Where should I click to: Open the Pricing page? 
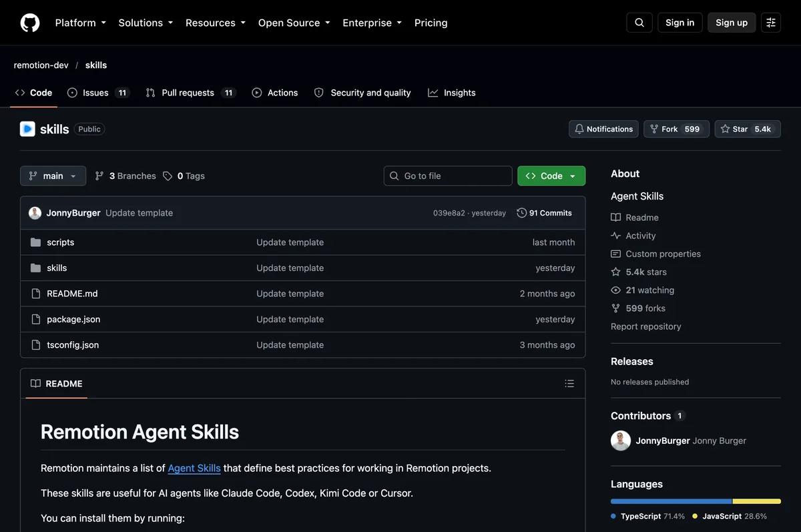pyautogui.click(x=431, y=23)
